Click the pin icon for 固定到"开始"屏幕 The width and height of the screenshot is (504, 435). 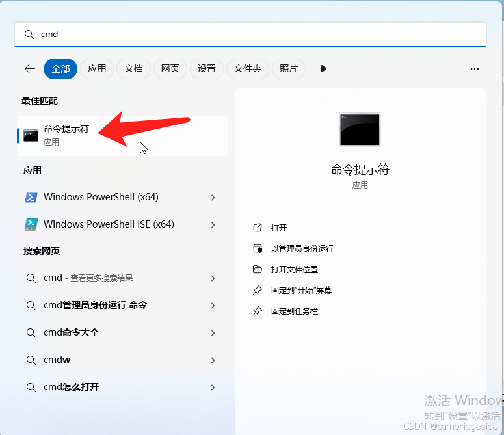257,290
